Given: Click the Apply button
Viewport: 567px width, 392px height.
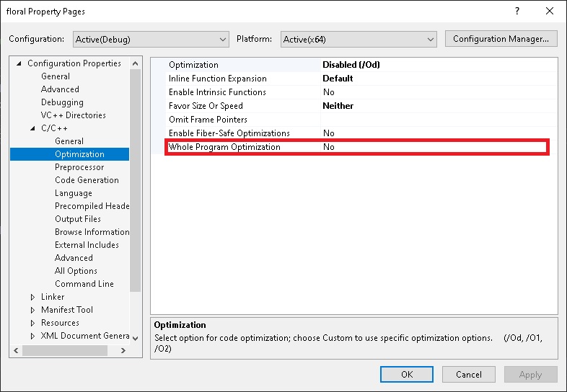Looking at the screenshot, I should coord(530,374).
